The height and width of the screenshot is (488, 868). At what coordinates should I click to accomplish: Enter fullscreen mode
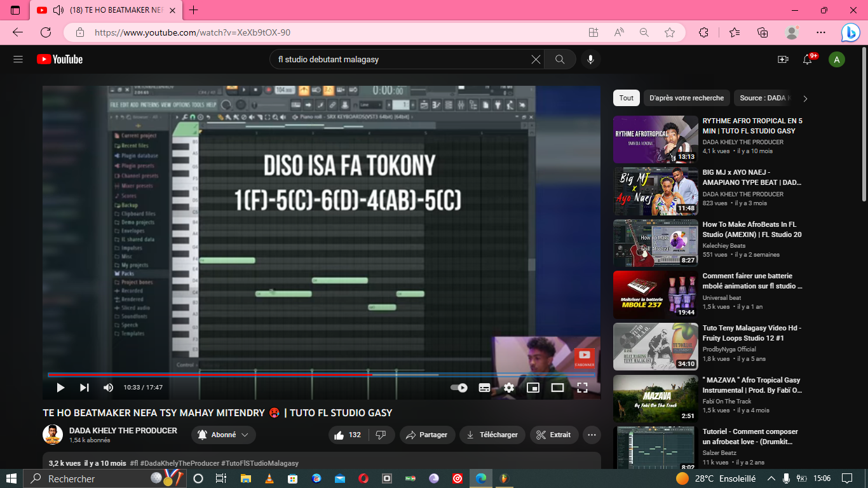point(582,388)
